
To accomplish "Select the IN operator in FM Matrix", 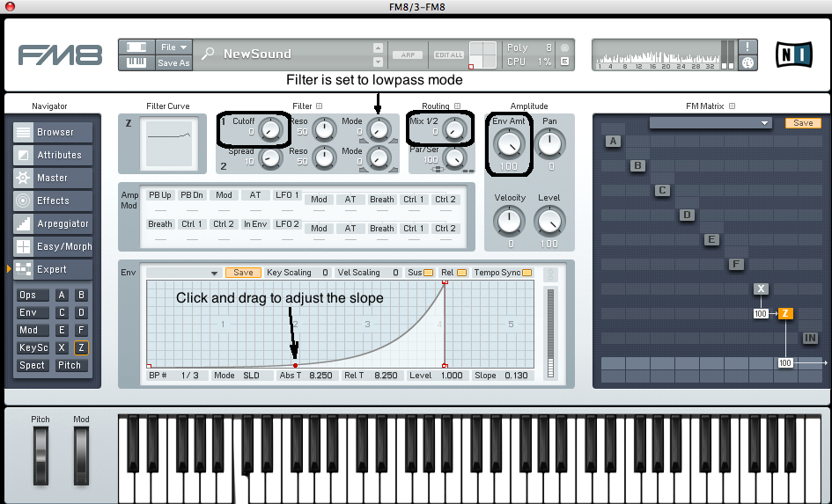I will 810,338.
